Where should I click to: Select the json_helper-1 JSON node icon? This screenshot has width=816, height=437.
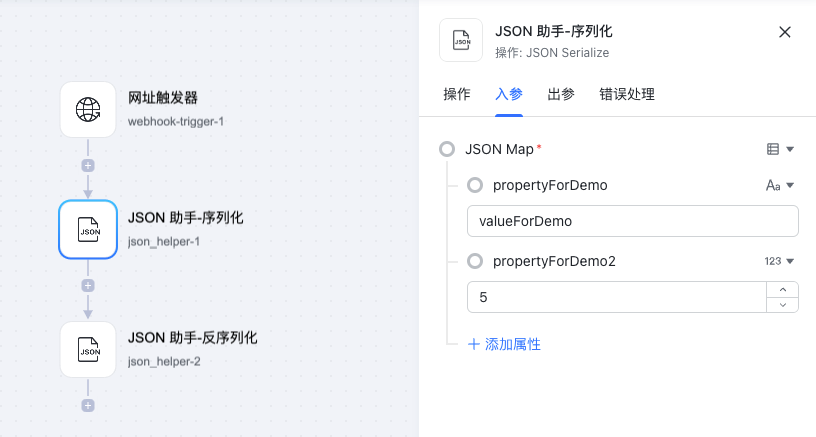(88, 229)
